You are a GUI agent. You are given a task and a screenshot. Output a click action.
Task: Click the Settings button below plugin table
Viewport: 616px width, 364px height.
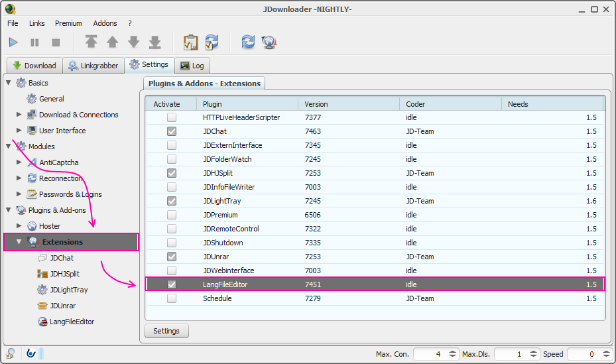(166, 331)
